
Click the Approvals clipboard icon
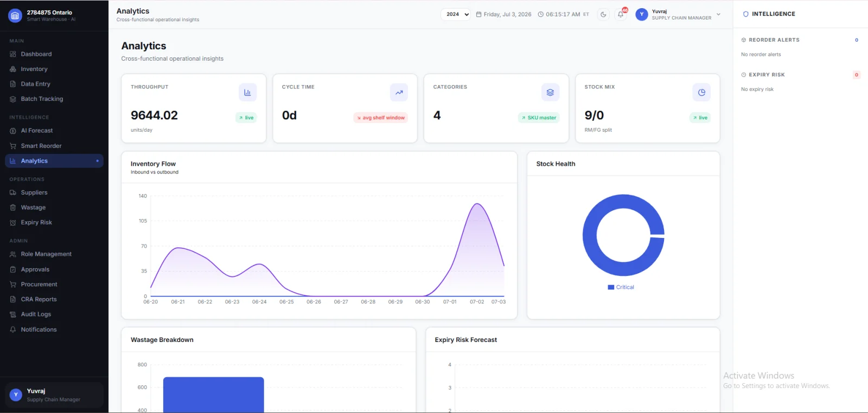(x=13, y=269)
